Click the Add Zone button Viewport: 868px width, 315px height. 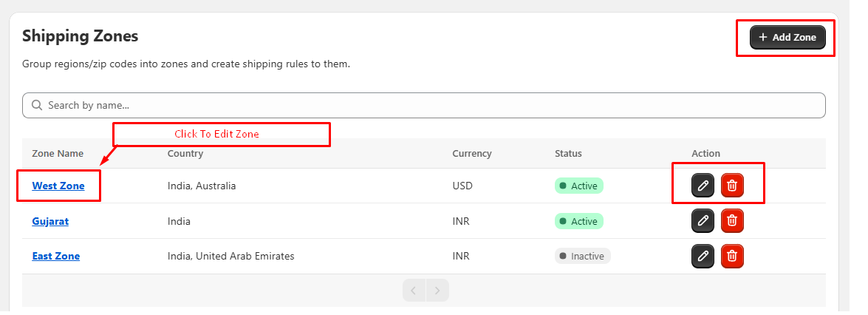click(x=787, y=37)
